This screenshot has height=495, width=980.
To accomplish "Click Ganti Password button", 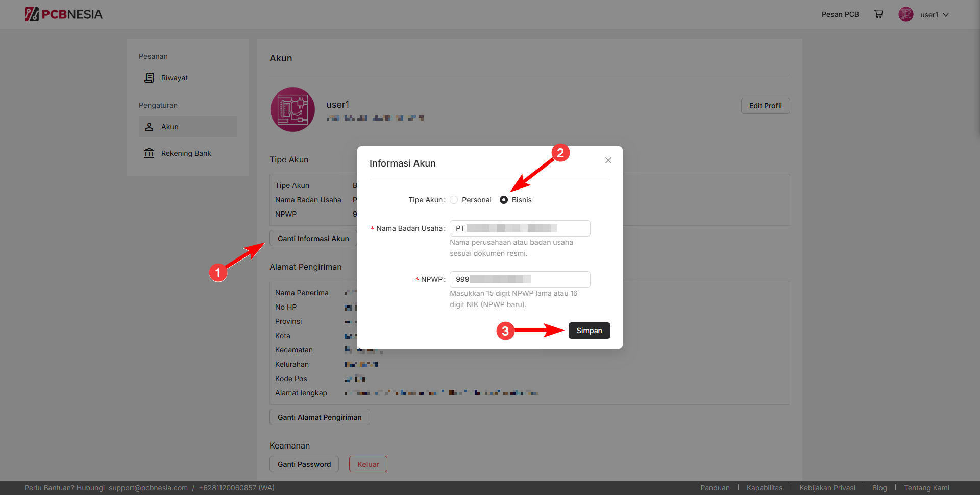I will [x=304, y=464].
